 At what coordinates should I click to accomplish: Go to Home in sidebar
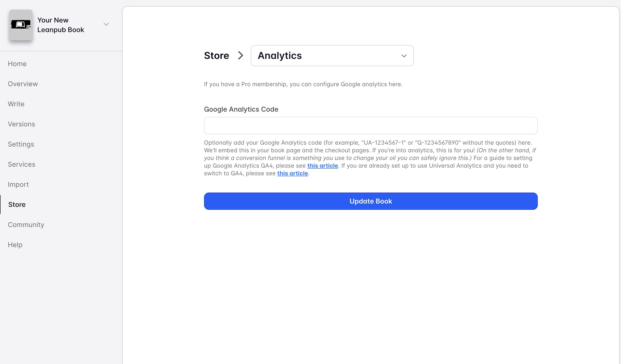[x=17, y=64]
